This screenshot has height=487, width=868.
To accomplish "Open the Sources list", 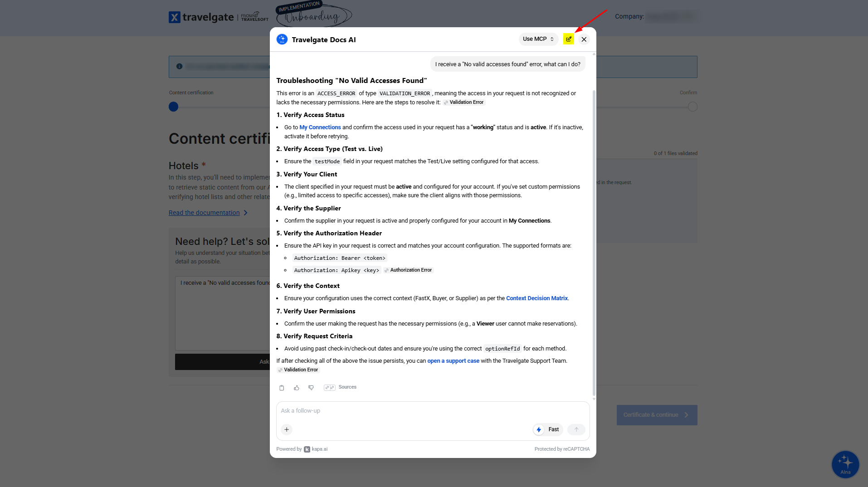I will click(340, 387).
